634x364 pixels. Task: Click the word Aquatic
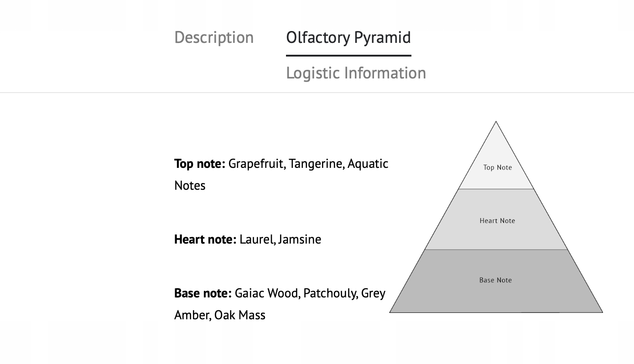tap(368, 164)
